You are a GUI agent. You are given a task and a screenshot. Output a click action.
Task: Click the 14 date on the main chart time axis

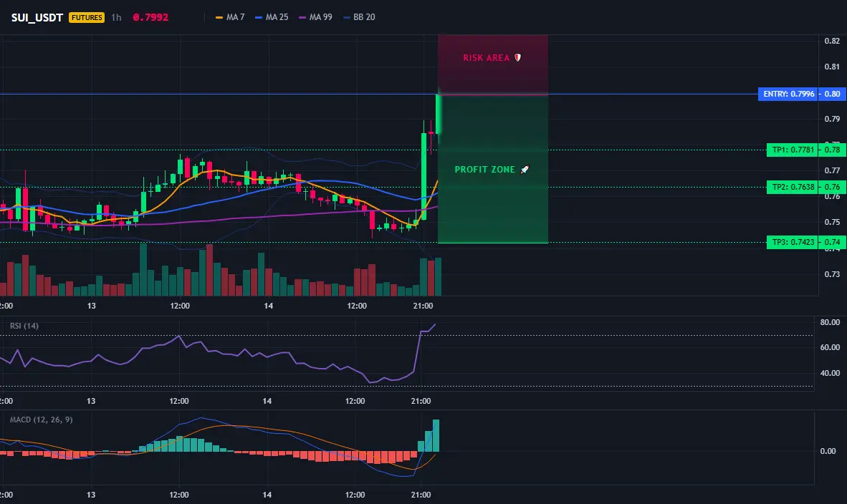269,306
